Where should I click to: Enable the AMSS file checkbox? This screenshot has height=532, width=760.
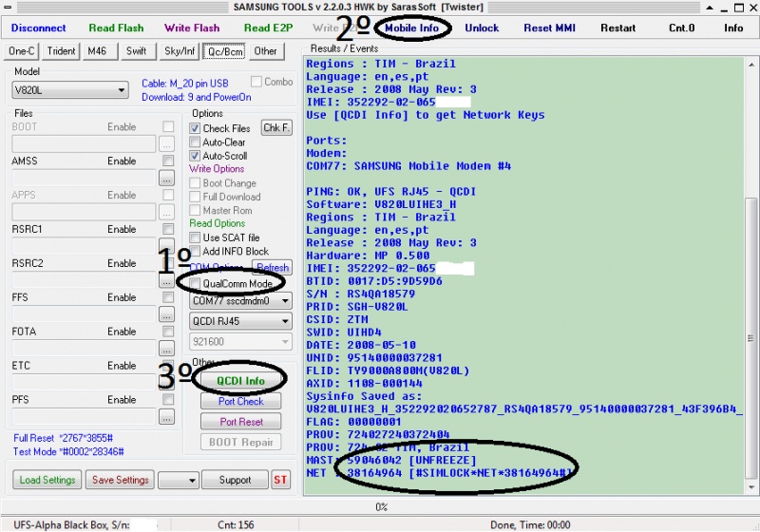coord(168,161)
